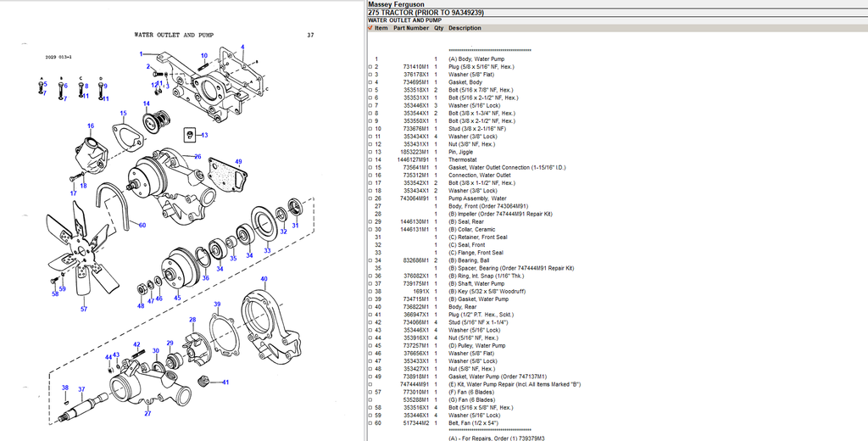Select the 'Gasket, Water Outlet Connection' description
Screen dimensions: 868x441
click(x=507, y=168)
